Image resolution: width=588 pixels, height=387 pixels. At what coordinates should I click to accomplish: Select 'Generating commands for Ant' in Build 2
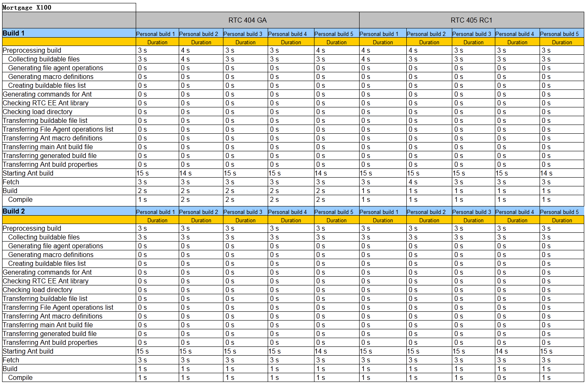click(x=47, y=272)
